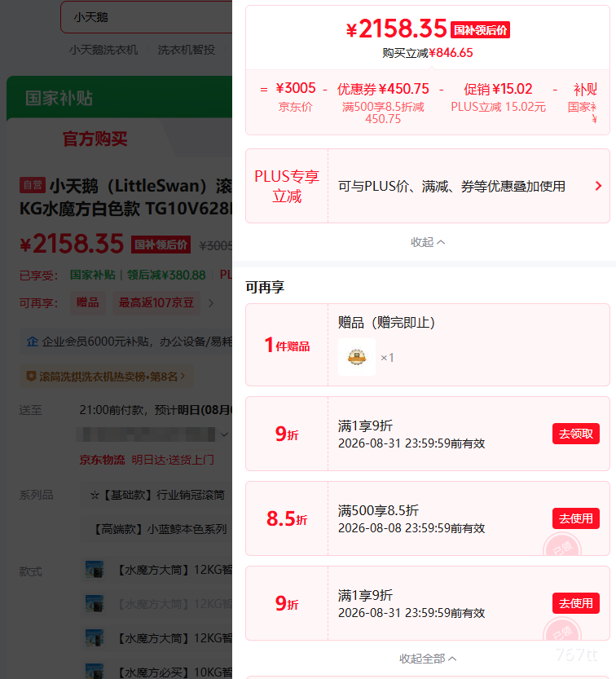Click the 赠品 tag under 可再享
616x679 pixels.
88,302
